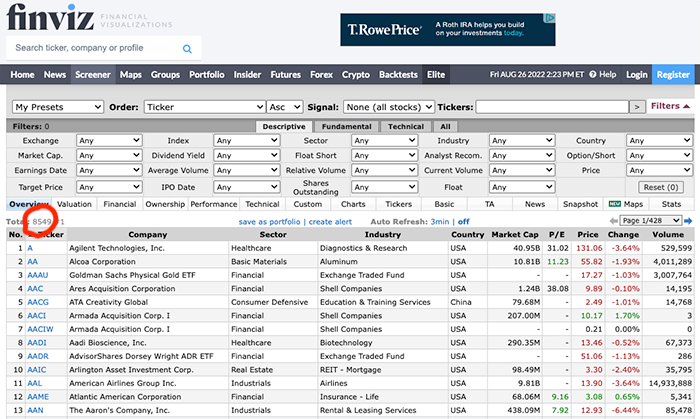Expand the Sector filter dropdown
The width and height of the screenshot is (700, 419).
[x=370, y=141]
